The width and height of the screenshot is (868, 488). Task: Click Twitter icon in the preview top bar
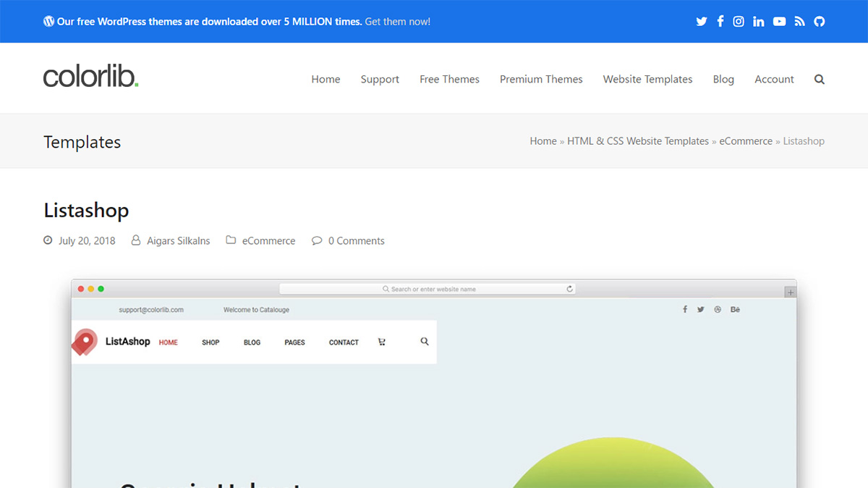[701, 309]
